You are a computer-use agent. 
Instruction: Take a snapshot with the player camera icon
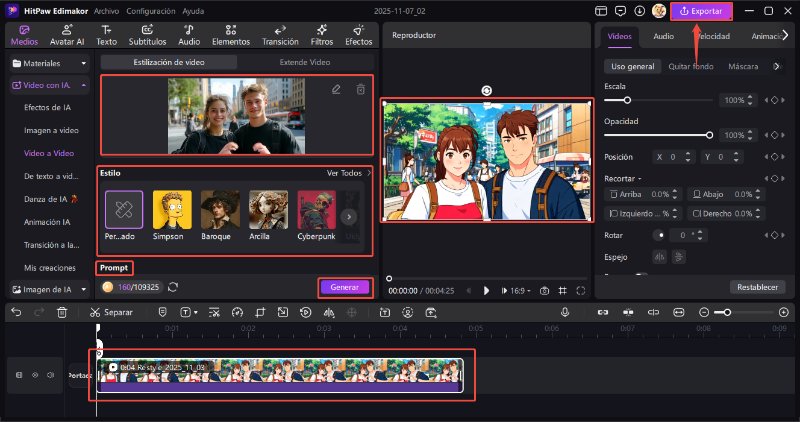[544, 290]
